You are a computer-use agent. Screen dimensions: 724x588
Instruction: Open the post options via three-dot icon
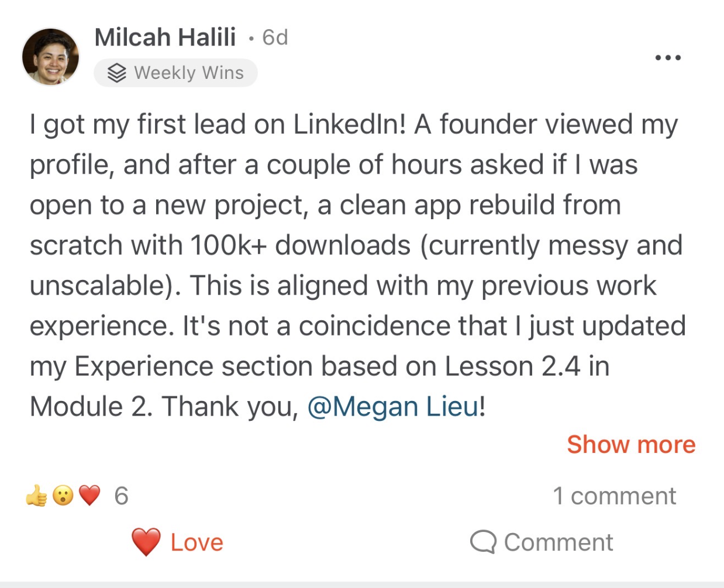(x=669, y=57)
